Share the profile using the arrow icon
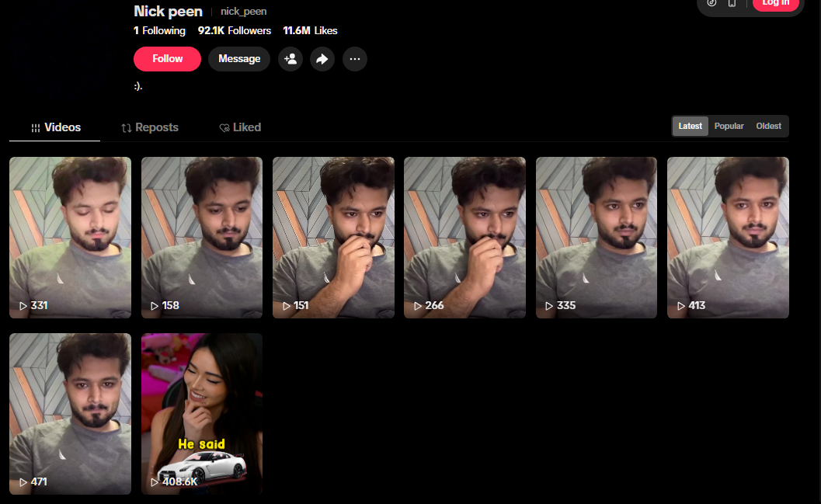This screenshot has height=504, width=821. pos(322,59)
